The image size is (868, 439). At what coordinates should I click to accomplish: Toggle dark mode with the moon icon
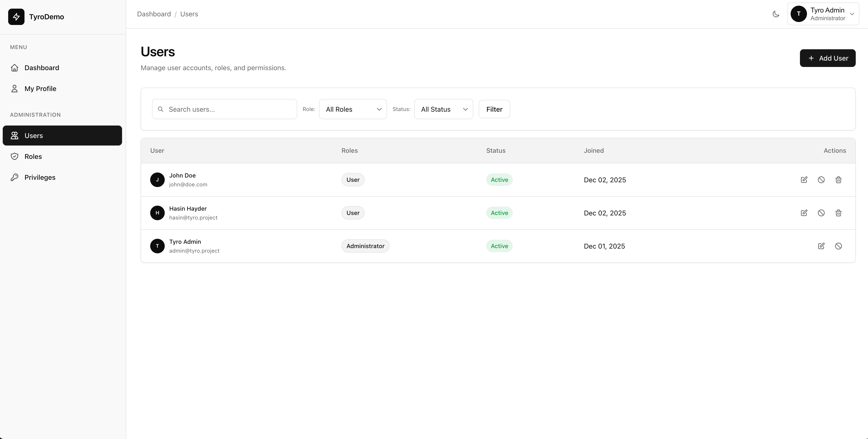(776, 14)
